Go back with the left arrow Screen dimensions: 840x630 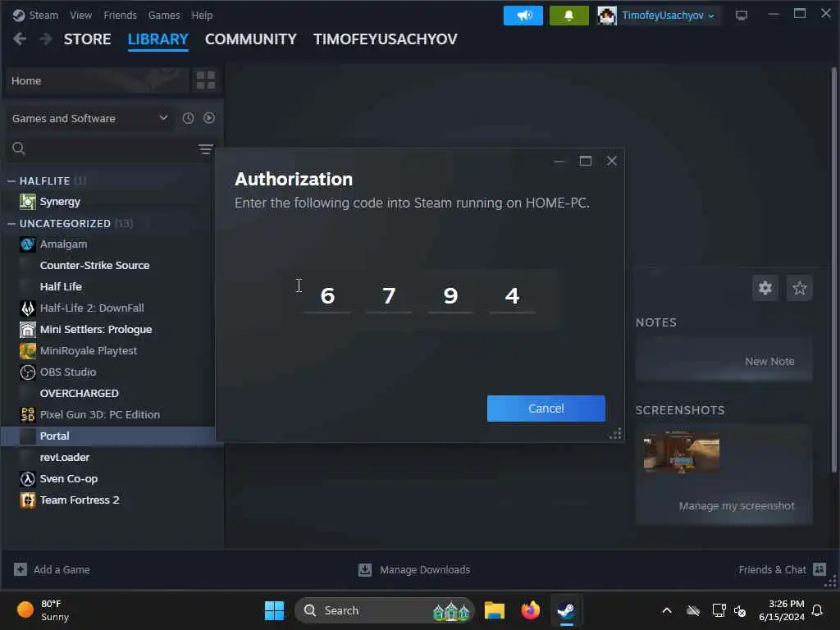[x=20, y=39]
